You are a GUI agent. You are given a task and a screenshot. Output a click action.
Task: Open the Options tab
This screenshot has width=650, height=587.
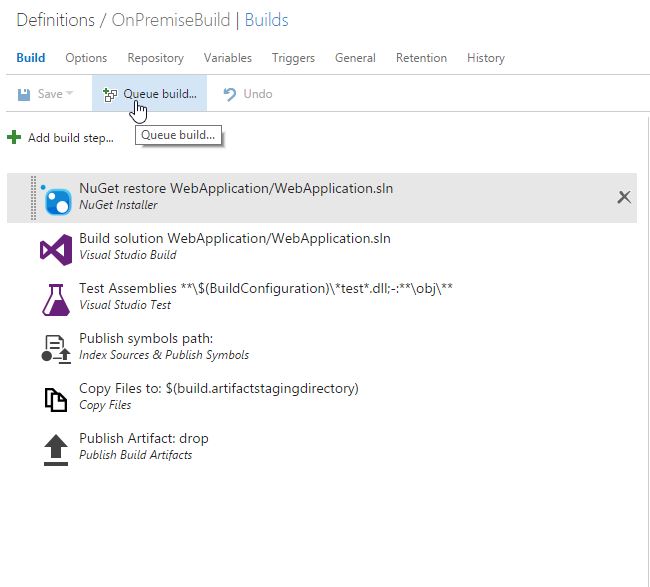coord(86,58)
